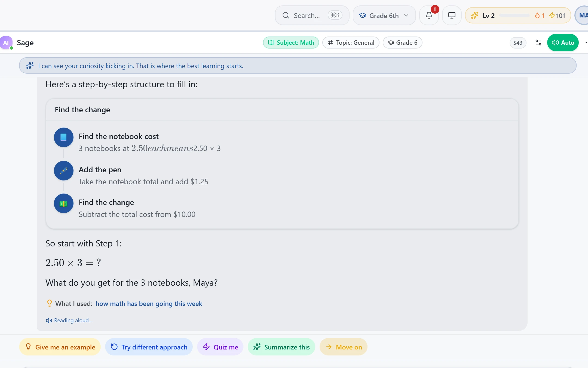
Task: Open the chat settings sliders icon
Action: [538, 43]
